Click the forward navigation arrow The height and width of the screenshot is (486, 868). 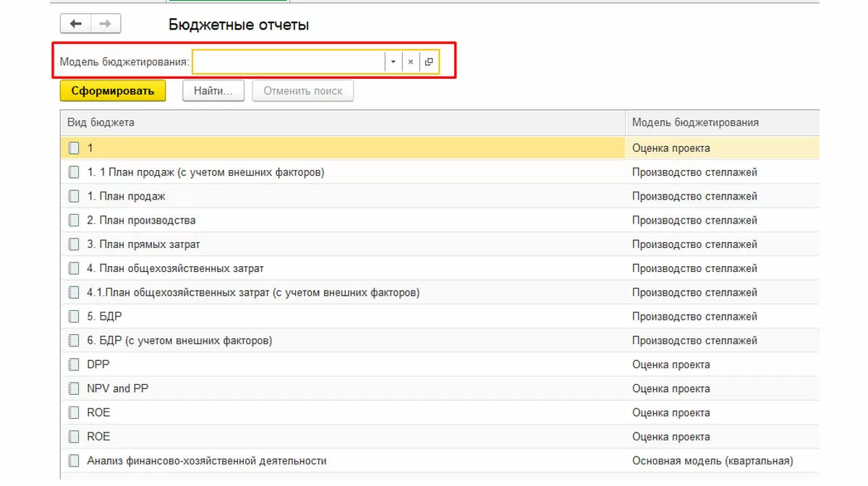pos(105,24)
